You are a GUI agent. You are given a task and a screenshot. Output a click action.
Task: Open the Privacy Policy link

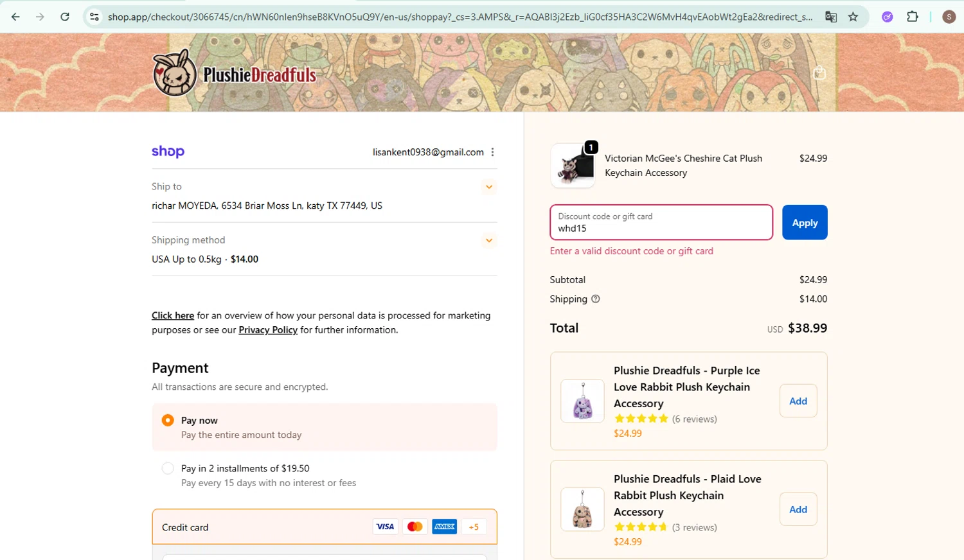click(268, 330)
